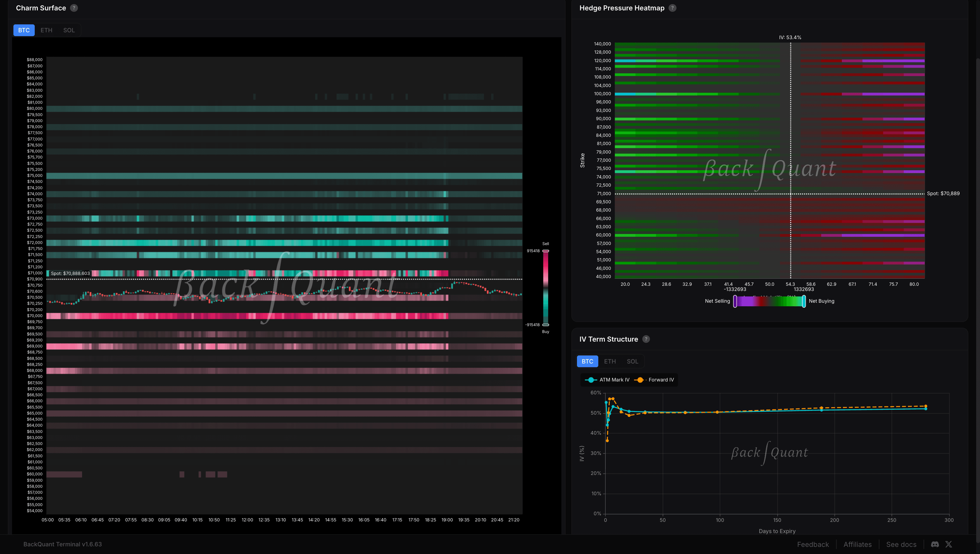
Task: Select ETH in the IV Term Structure panel
Action: (610, 361)
